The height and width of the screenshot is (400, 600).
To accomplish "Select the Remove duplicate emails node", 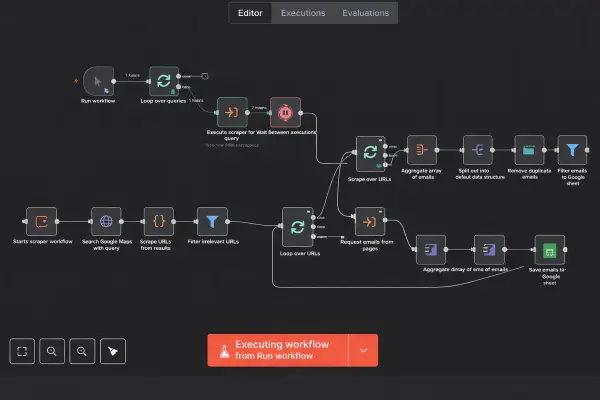I will click(529, 151).
